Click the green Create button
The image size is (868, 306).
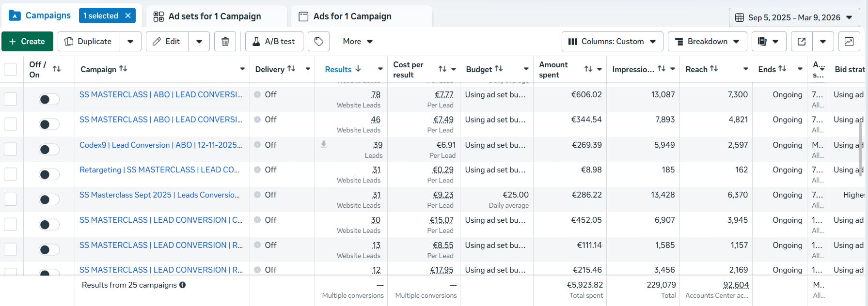pyautogui.click(x=27, y=42)
